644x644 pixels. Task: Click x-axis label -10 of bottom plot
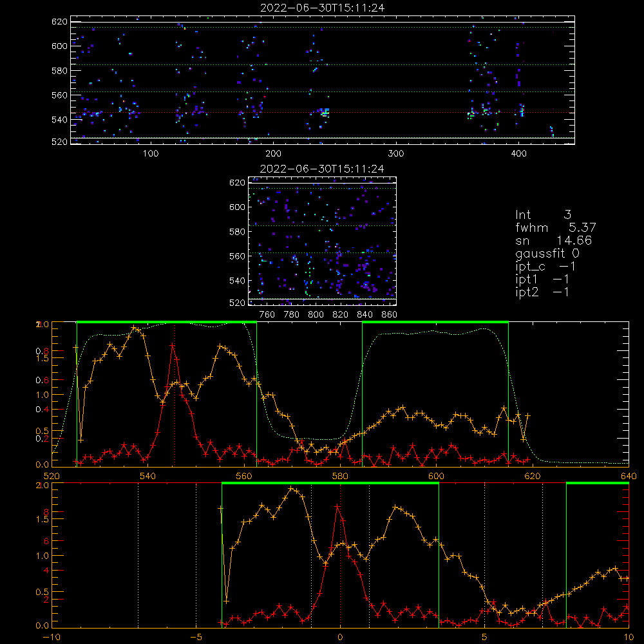click(52, 638)
